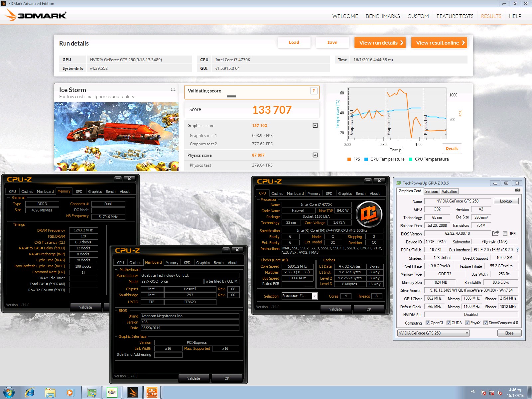Open the WELCOME page in 3DMark
Viewport: 532px width, 399px height.
coord(345,16)
